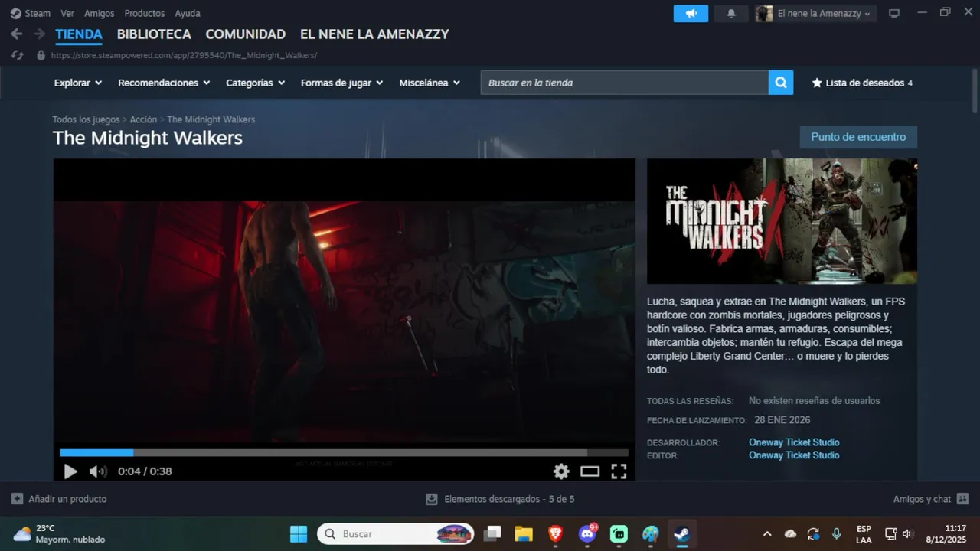The width and height of the screenshot is (980, 551).
Task: Toggle theater mode on the video
Action: [x=590, y=471]
